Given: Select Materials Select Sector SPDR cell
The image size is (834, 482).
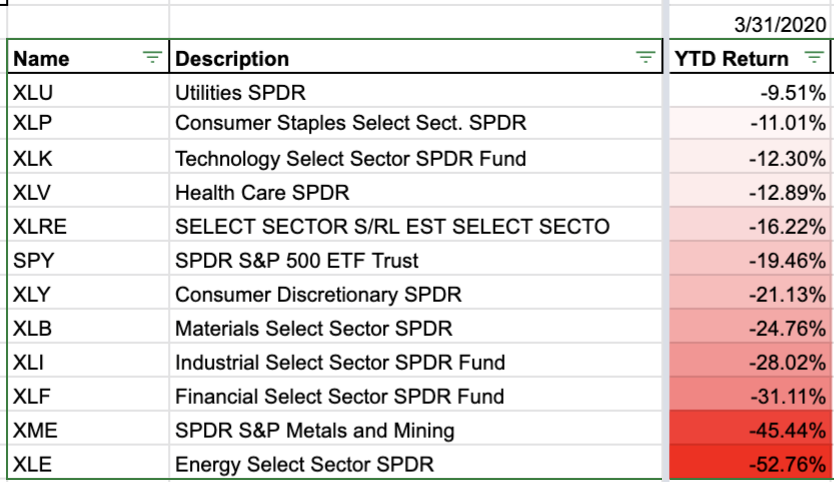Looking at the screenshot, I should [x=313, y=329].
